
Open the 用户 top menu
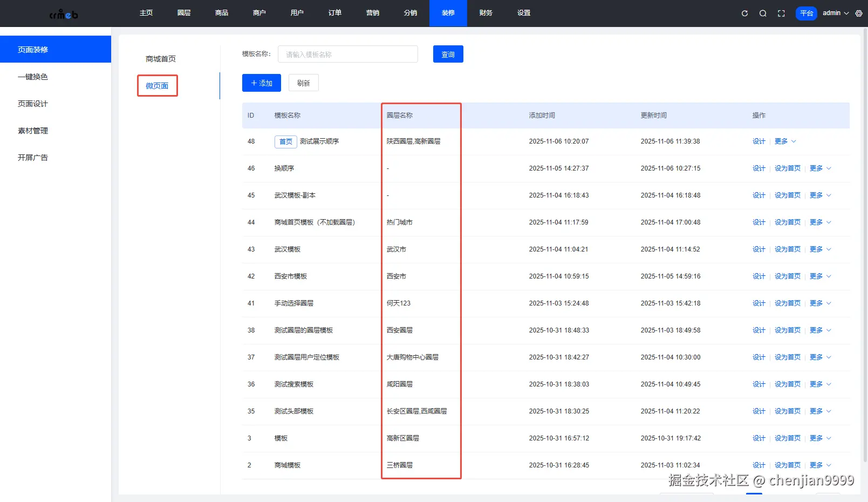pos(297,13)
